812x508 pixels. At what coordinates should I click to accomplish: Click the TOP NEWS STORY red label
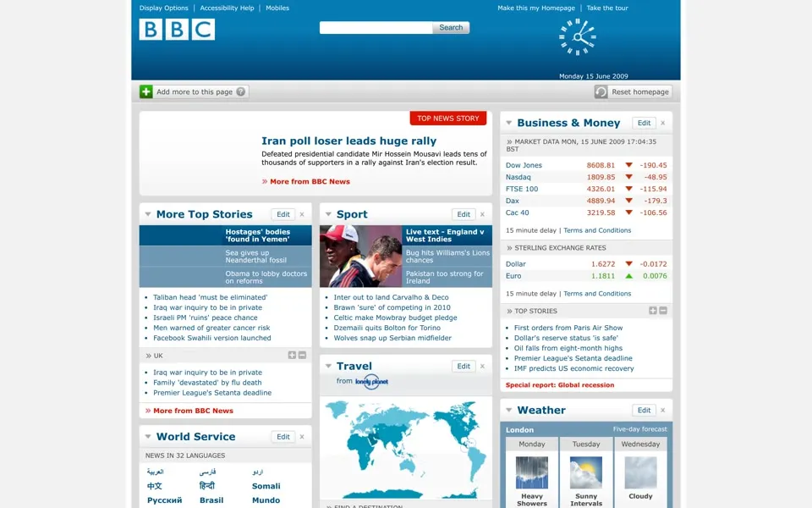coord(448,119)
